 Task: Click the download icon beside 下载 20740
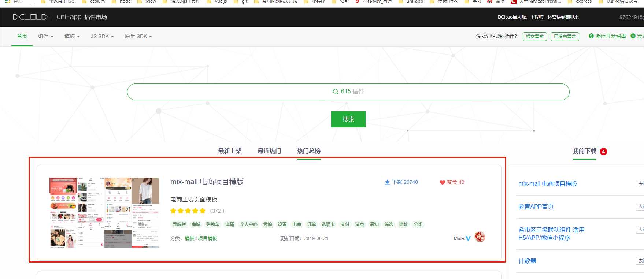click(387, 182)
